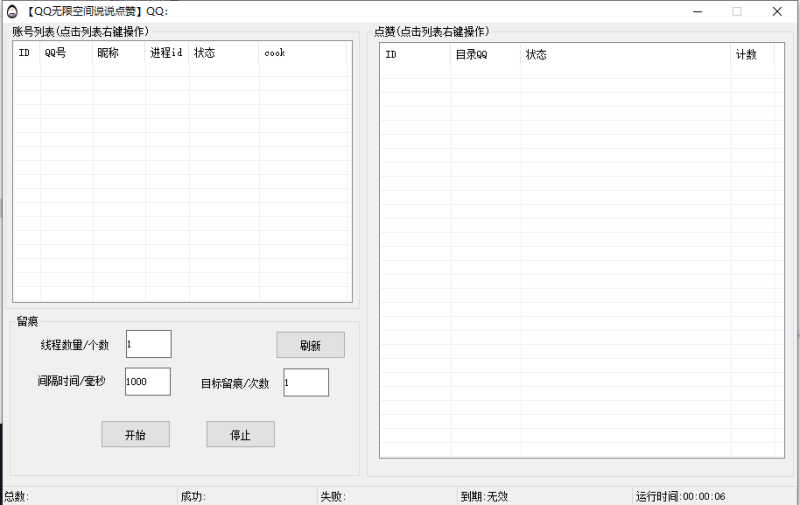Image resolution: width=800 pixels, height=505 pixels.
Task: Select the 目标留痕/次数 input field
Action: [305, 382]
